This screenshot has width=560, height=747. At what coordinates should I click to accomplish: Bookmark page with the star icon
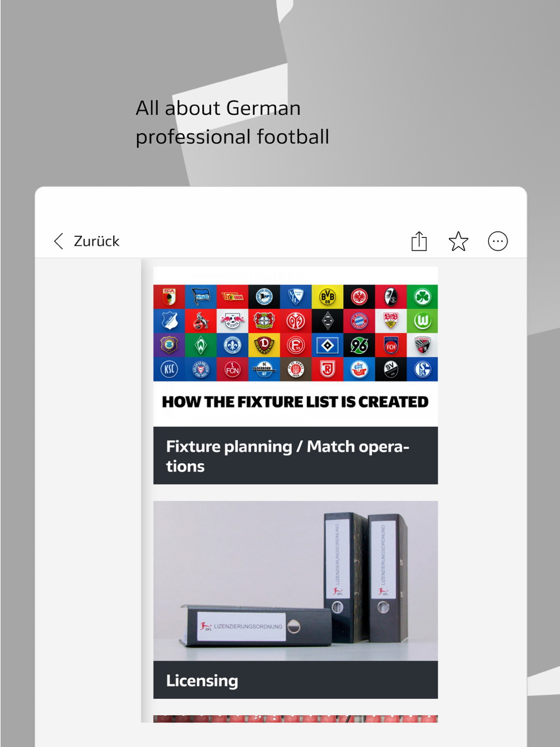[x=458, y=241]
